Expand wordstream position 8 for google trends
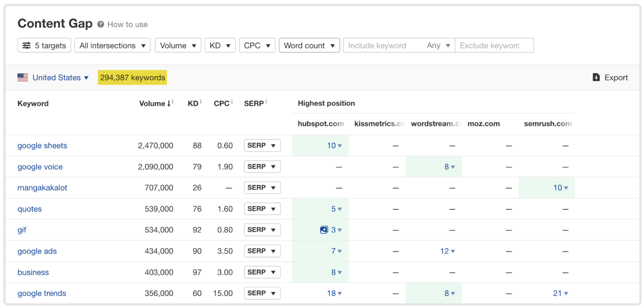The image size is (644, 308). pyautogui.click(x=450, y=293)
